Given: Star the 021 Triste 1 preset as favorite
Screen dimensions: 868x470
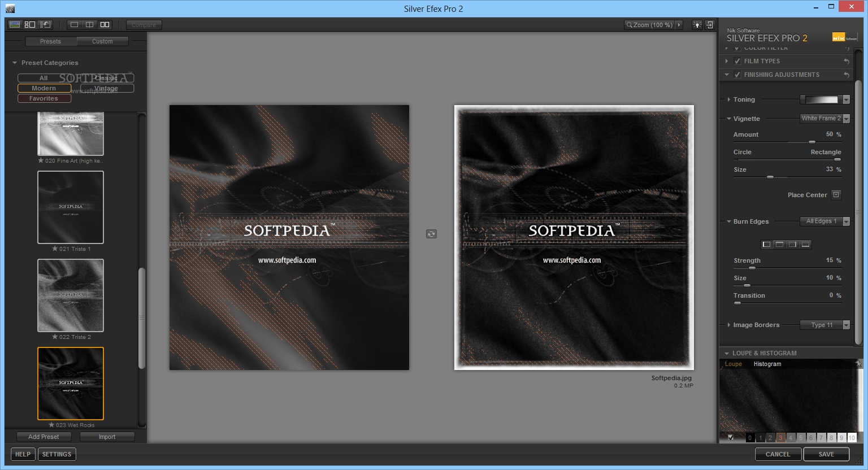Looking at the screenshot, I should point(55,249).
